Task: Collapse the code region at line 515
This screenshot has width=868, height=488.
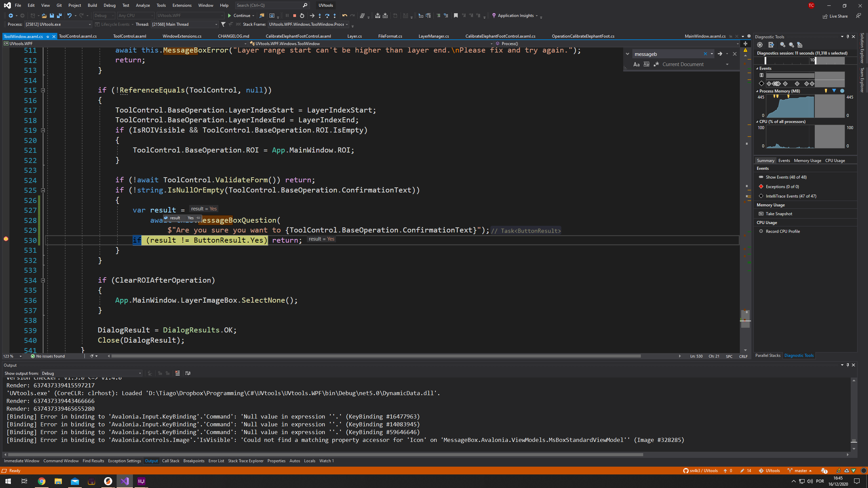Action: (x=43, y=90)
